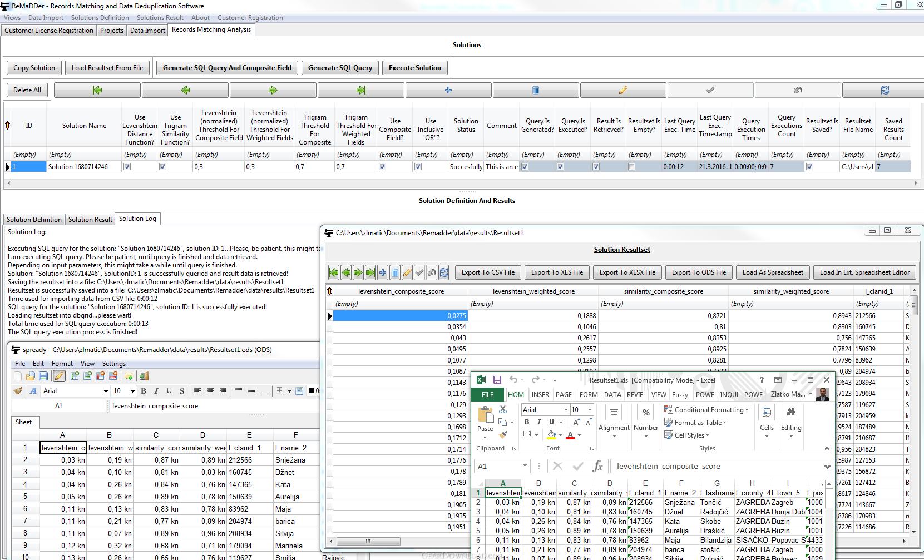Screen dimensions: 924x560
Task: Click the insert function fx icon in Excel
Action: pos(597,466)
